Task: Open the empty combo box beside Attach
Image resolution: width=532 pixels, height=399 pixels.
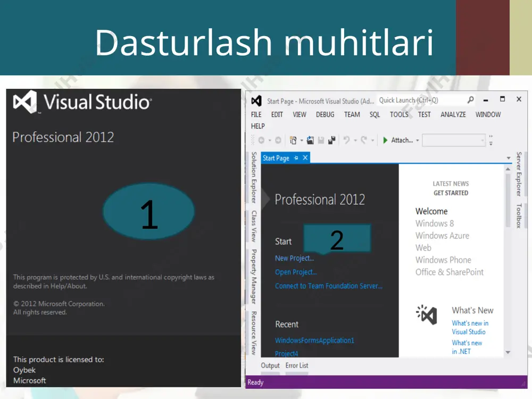Action: [454, 140]
